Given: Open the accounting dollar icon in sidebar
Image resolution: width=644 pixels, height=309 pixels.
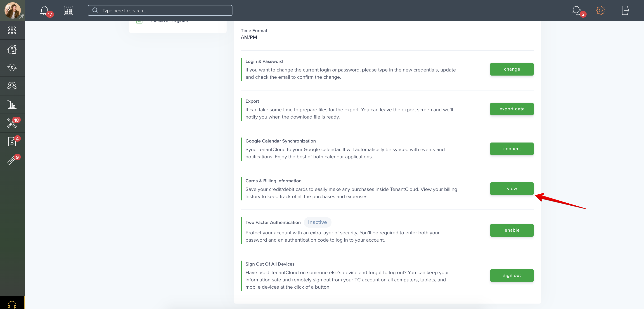Looking at the screenshot, I should [12, 67].
